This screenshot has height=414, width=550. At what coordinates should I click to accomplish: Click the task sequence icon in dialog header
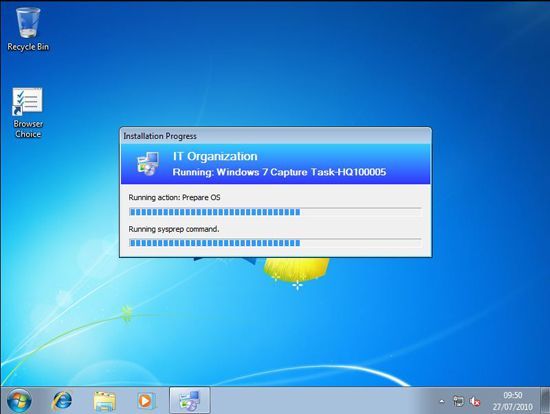[x=148, y=164]
